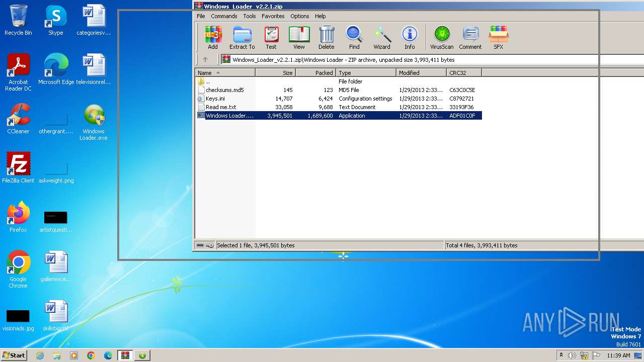
Task: Click the Test archive icon
Action: click(271, 38)
